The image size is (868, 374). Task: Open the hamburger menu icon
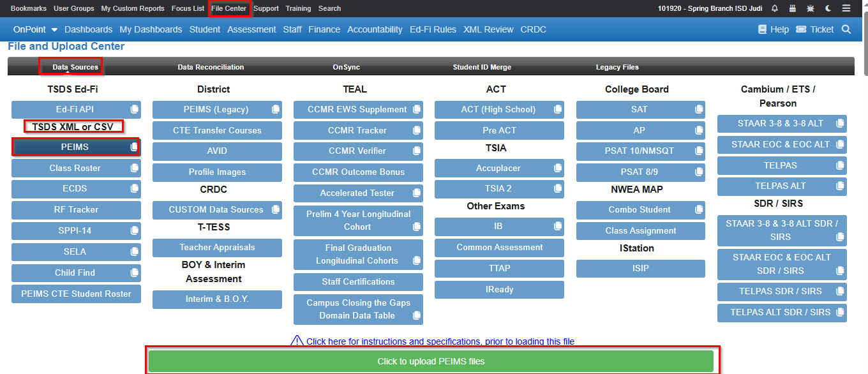click(846, 8)
